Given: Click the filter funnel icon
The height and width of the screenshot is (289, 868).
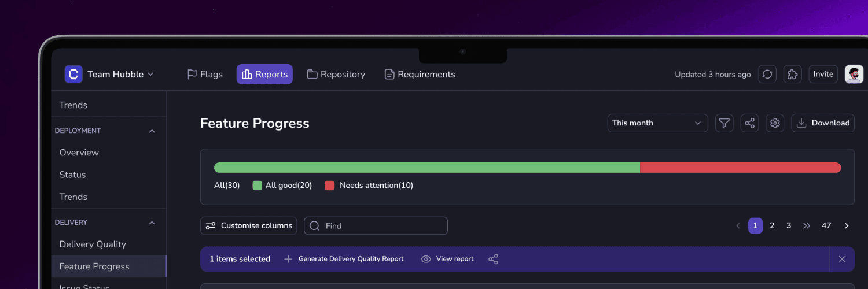Looking at the screenshot, I should (x=724, y=123).
